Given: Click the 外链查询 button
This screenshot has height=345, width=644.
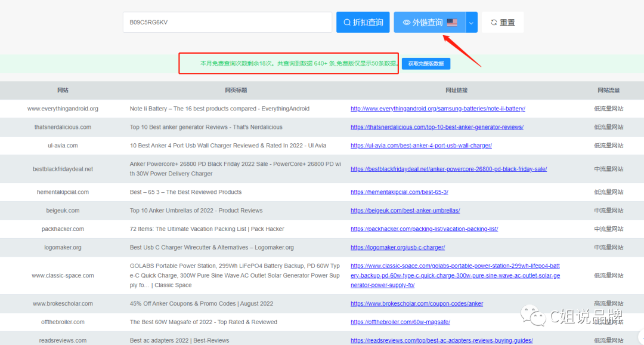Looking at the screenshot, I should [429, 22].
